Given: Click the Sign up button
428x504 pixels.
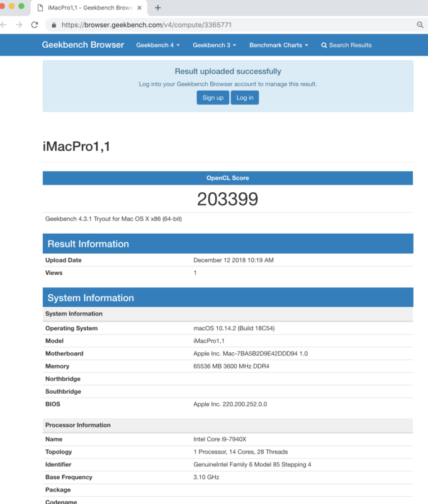Looking at the screenshot, I should click(213, 98).
